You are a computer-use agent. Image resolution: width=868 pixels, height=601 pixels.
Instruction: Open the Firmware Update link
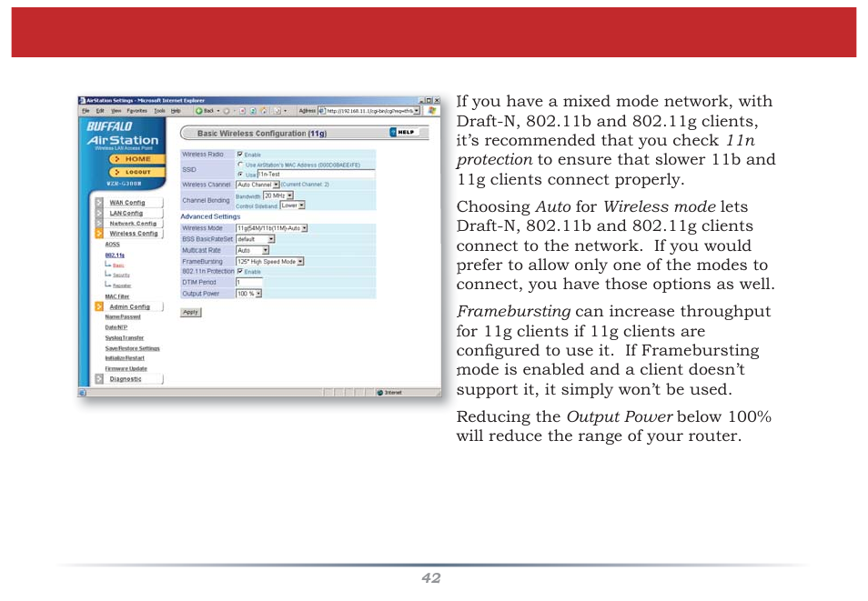coord(126,368)
